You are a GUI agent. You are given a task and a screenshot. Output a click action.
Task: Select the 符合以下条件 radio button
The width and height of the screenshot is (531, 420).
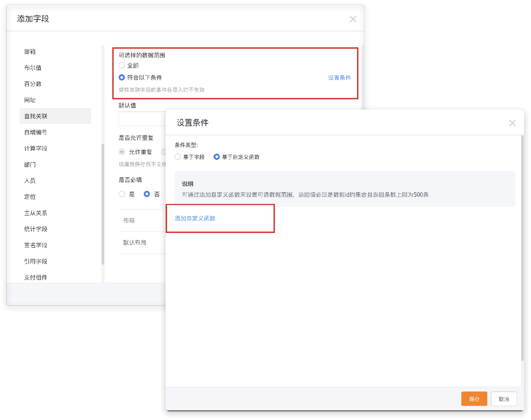[x=122, y=77]
